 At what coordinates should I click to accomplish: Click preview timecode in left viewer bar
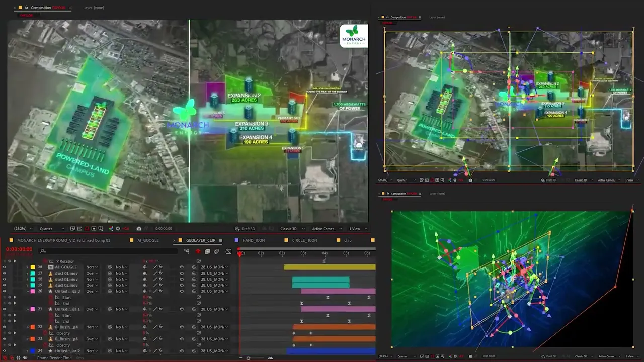coord(164,229)
